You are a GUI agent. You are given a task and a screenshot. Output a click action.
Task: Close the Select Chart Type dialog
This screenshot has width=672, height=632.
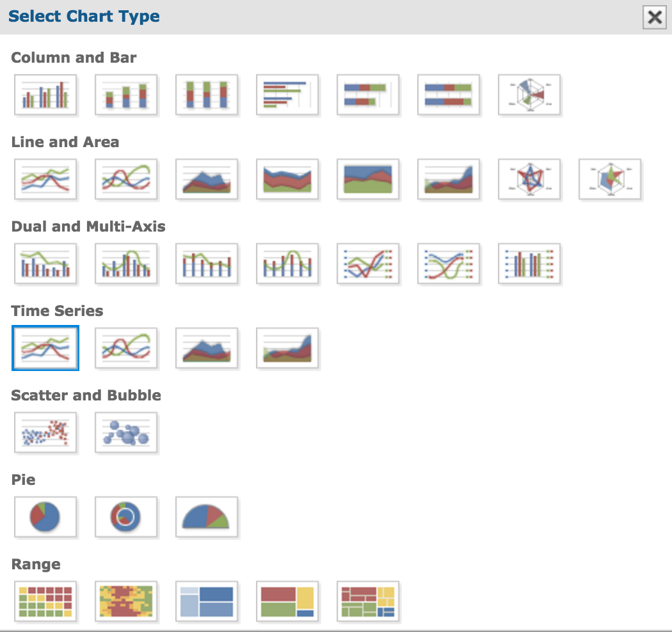pos(655,17)
